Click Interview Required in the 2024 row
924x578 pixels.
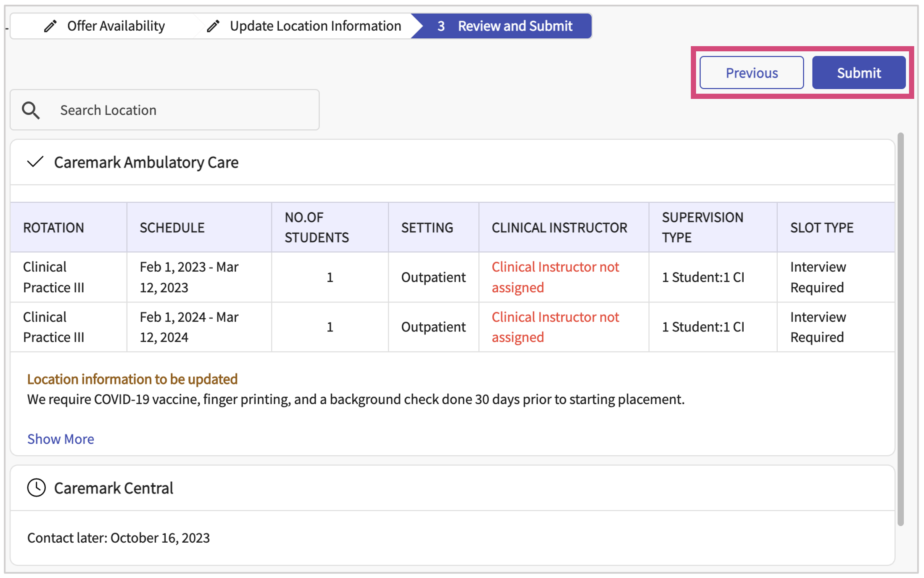point(818,327)
